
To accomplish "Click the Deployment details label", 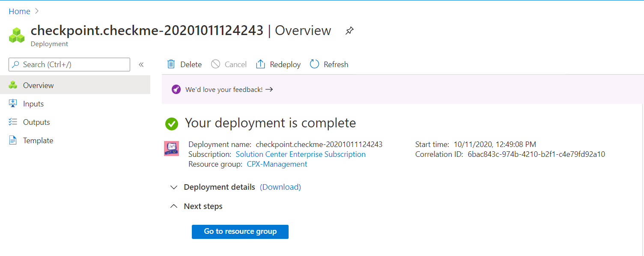I will click(x=219, y=187).
